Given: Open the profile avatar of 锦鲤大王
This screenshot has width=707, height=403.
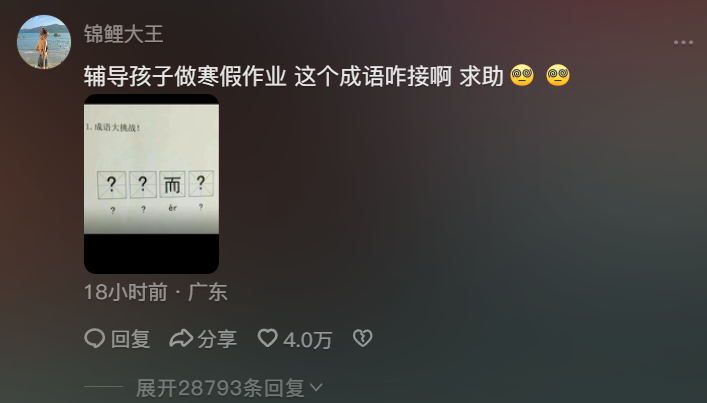Looking at the screenshot, I should 44,42.
